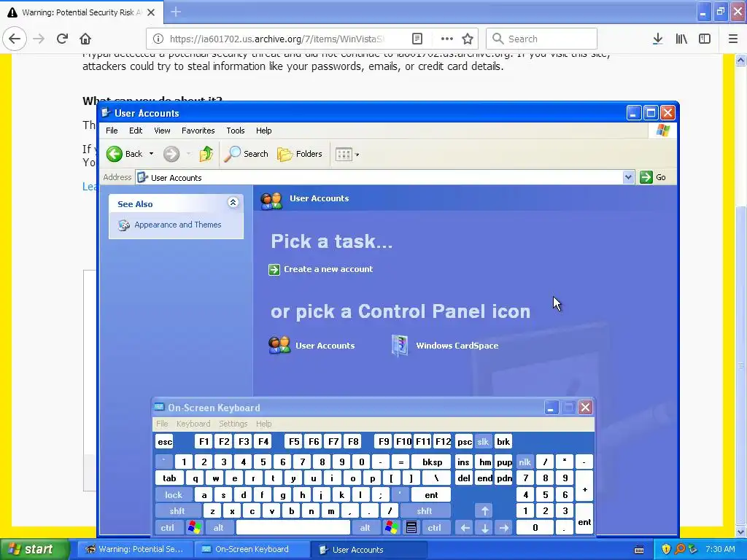
Task: Toggle the right shft key
Action: click(425, 511)
